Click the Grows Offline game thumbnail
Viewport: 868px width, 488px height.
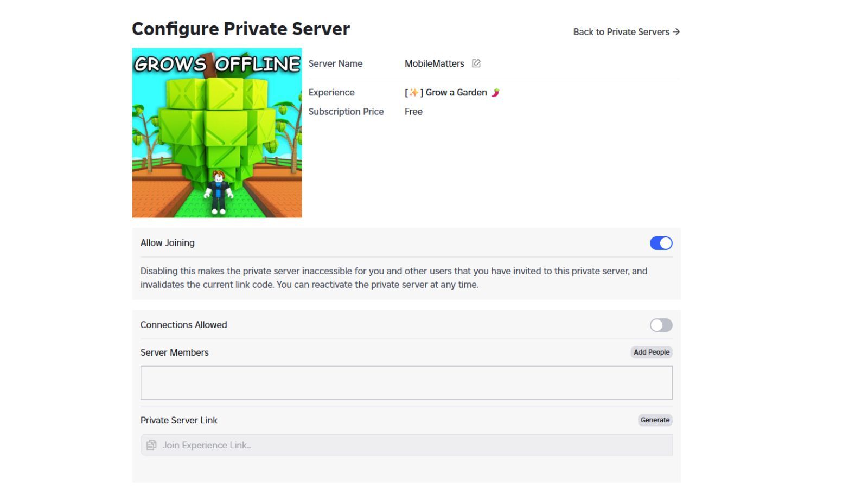(x=217, y=133)
